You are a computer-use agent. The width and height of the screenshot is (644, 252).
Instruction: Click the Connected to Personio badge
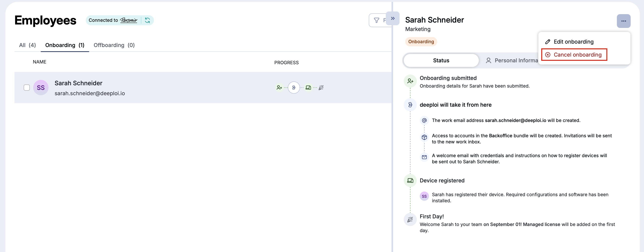coord(120,20)
